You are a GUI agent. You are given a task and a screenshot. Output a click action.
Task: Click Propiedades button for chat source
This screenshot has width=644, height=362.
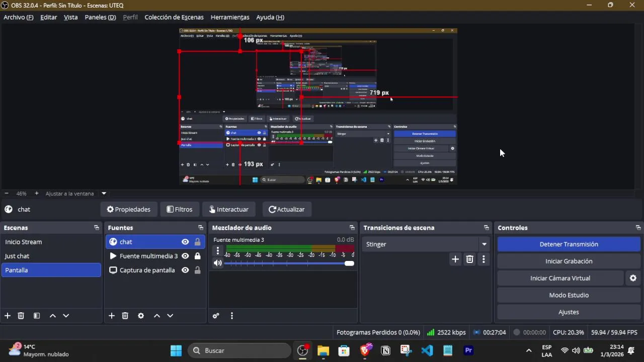tap(129, 209)
